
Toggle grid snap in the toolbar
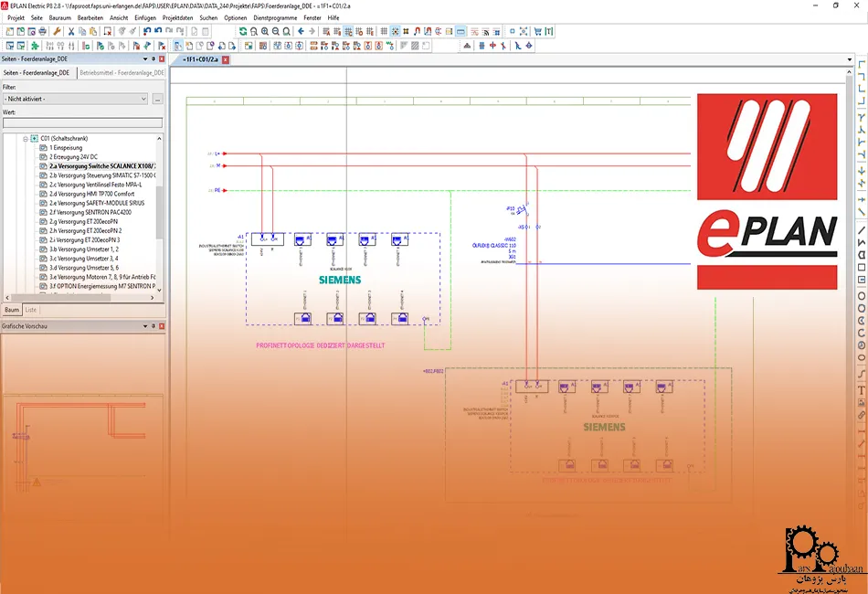[x=395, y=31]
